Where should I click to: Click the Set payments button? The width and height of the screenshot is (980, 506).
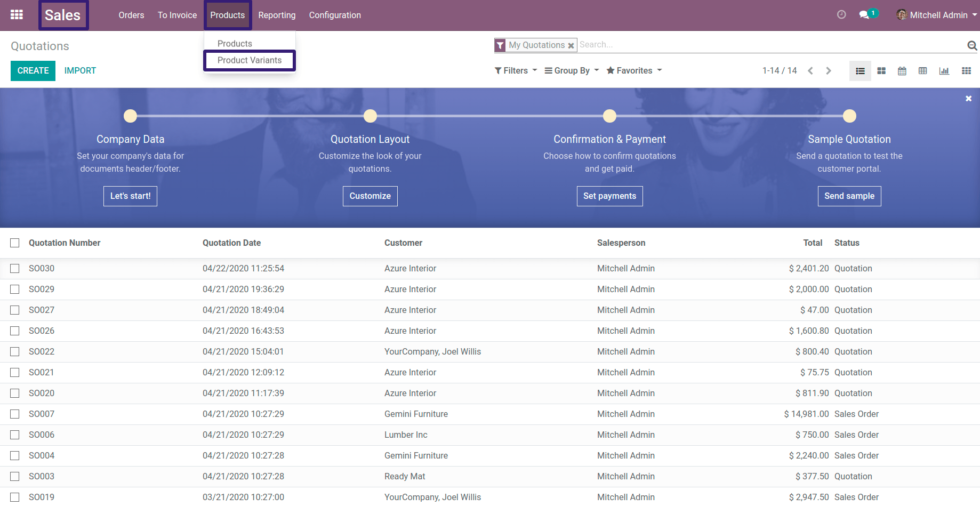(609, 196)
